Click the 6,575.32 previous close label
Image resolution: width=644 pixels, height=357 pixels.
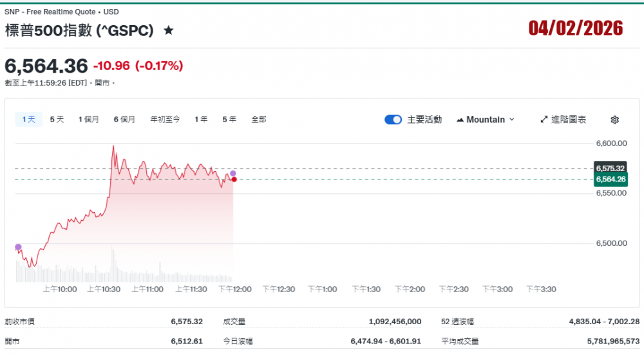[611, 168]
